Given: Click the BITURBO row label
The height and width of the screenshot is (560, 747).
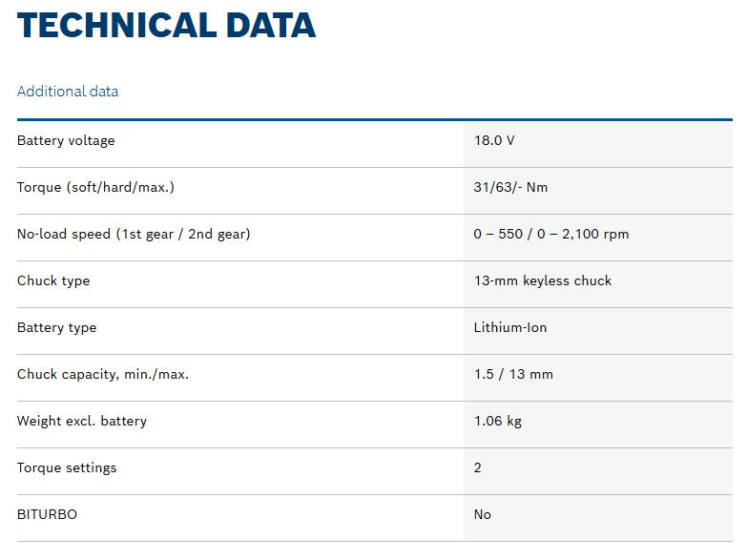Looking at the screenshot, I should 47,515.
